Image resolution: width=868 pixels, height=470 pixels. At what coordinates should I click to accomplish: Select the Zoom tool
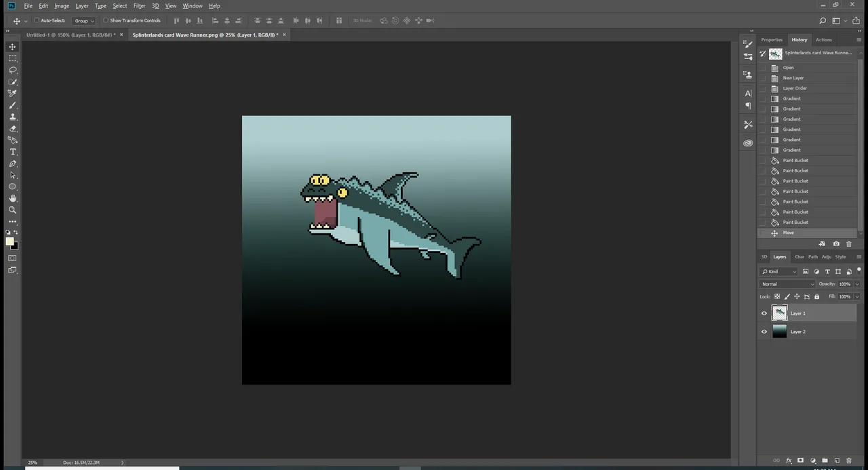click(12, 210)
